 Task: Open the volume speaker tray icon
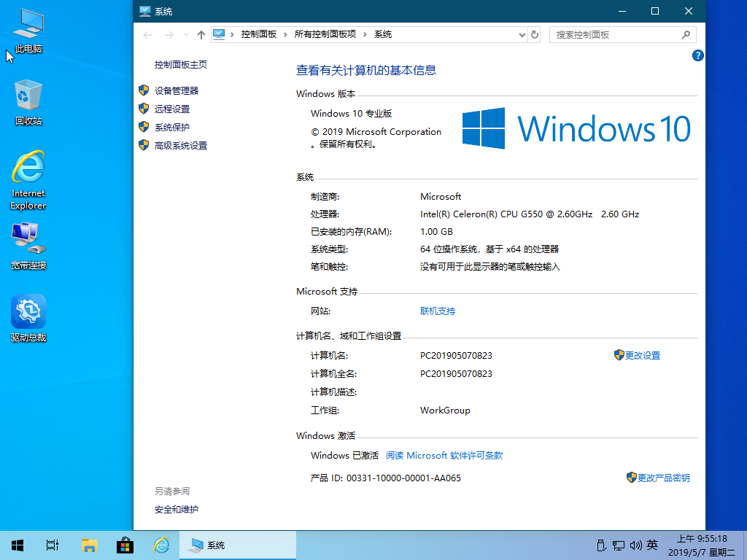635,545
